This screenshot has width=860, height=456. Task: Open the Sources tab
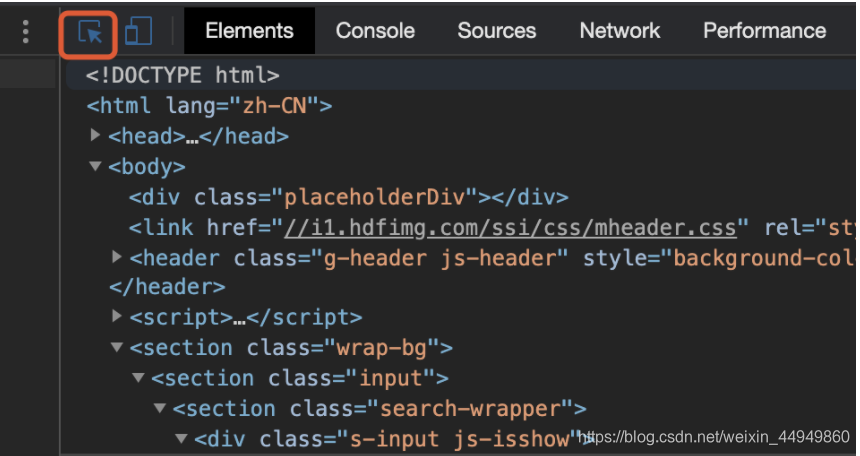496,31
